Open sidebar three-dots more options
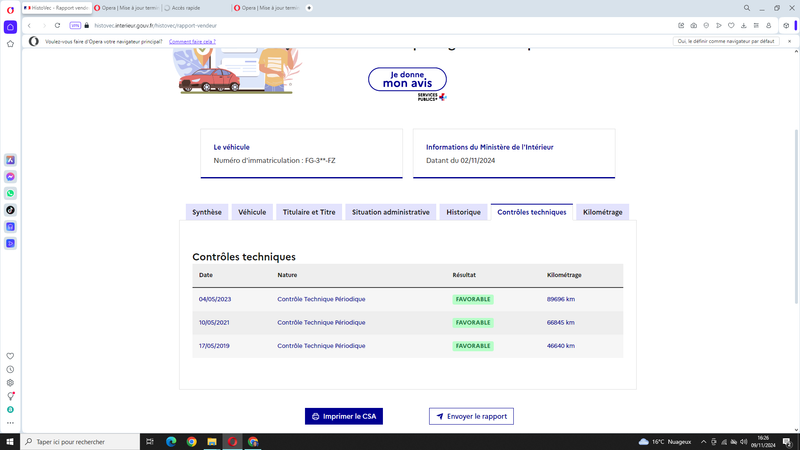Screen dimensions: 800x450 (x=10, y=423)
